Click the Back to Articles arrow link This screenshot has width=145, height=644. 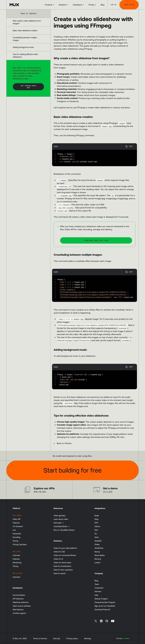pyautogui.click(x=62, y=443)
